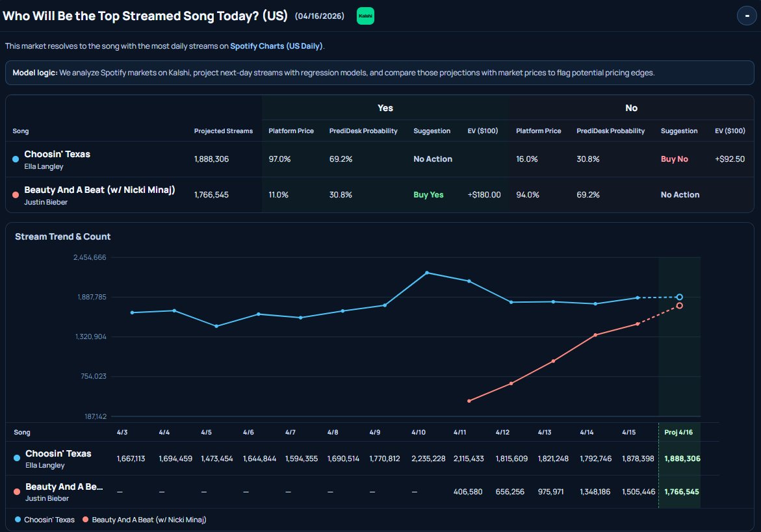Click the 97.0% Yes platform price
The image size is (761, 532).
coord(279,159)
